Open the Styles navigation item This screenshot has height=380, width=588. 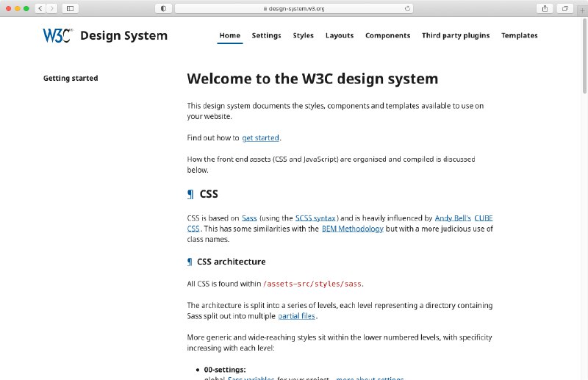click(x=303, y=35)
